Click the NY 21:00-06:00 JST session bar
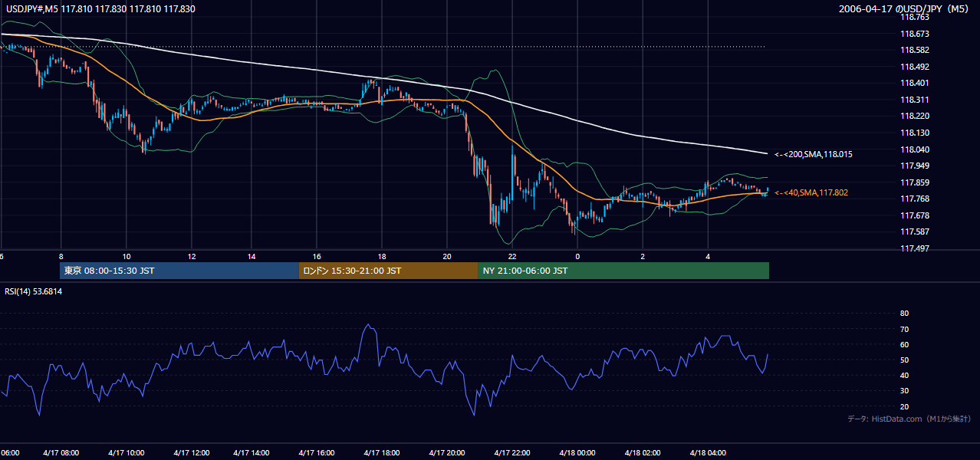980x460 pixels. pyautogui.click(x=623, y=271)
